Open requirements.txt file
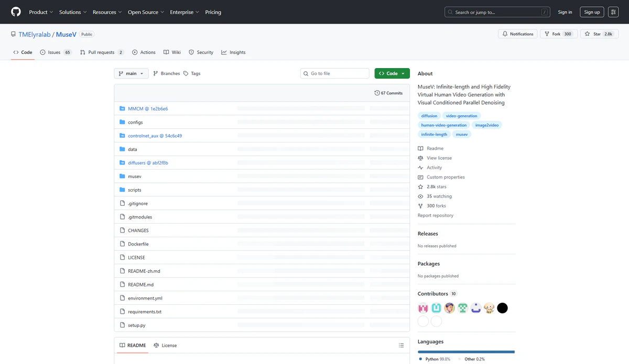The height and width of the screenshot is (364, 629). tap(145, 312)
